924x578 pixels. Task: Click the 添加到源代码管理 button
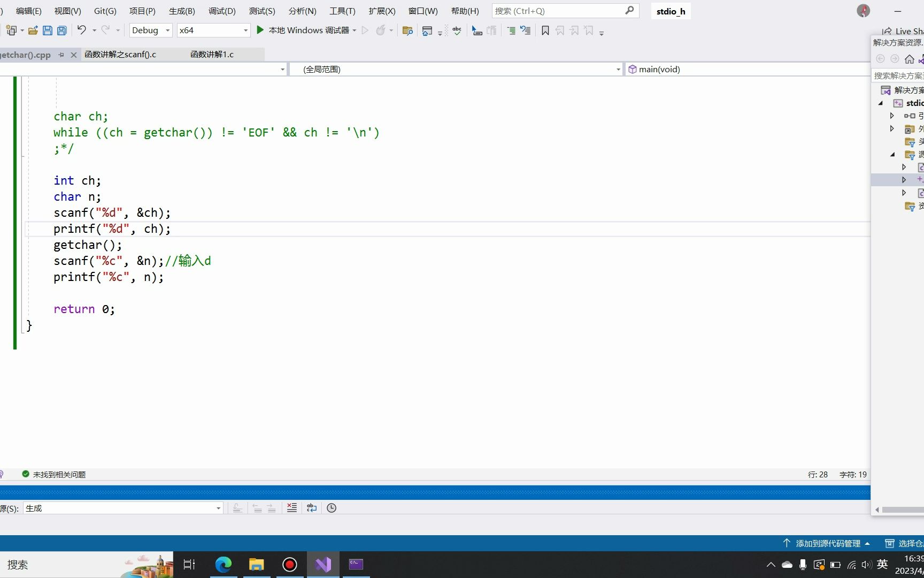(x=827, y=543)
